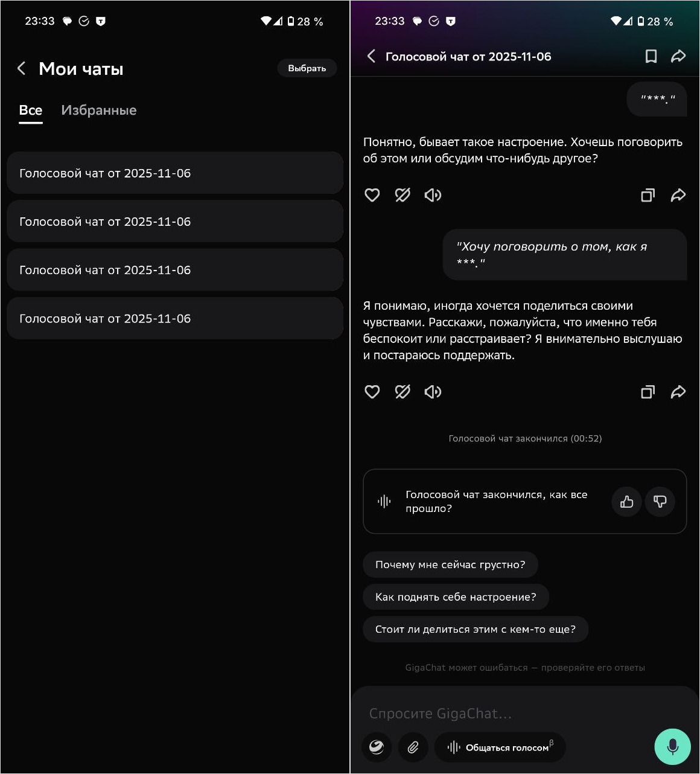
Task: Open the GigaChat logo menu near the input
Action: pos(377,747)
